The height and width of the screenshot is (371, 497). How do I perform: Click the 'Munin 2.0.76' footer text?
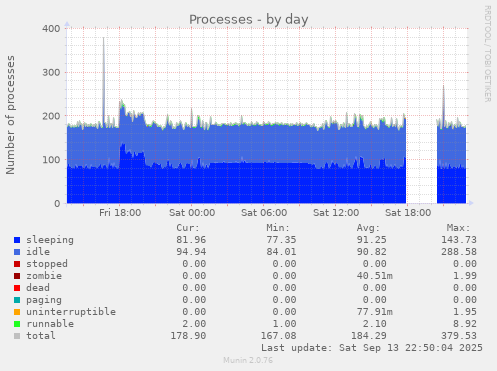coord(248,360)
